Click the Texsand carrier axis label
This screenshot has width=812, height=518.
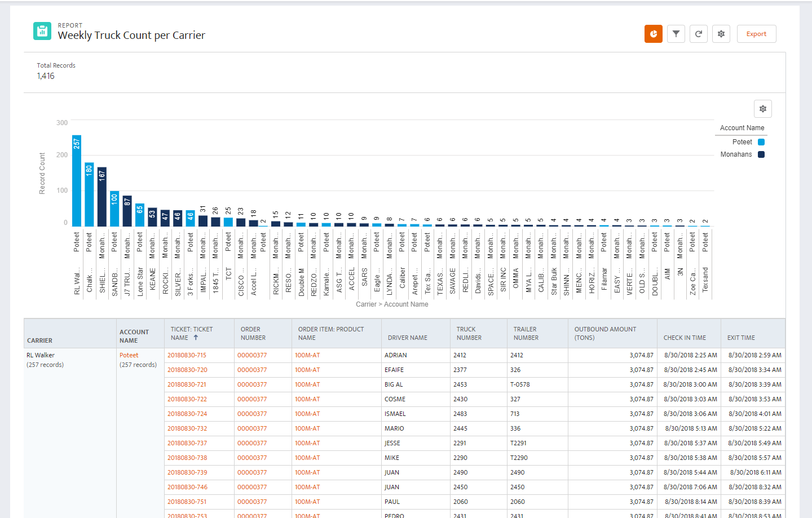click(x=705, y=280)
